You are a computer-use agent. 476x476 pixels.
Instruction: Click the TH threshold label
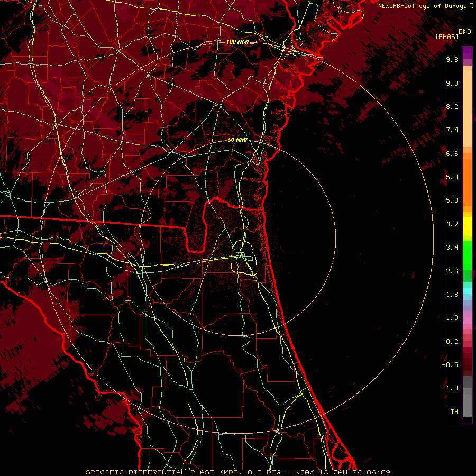454,412
